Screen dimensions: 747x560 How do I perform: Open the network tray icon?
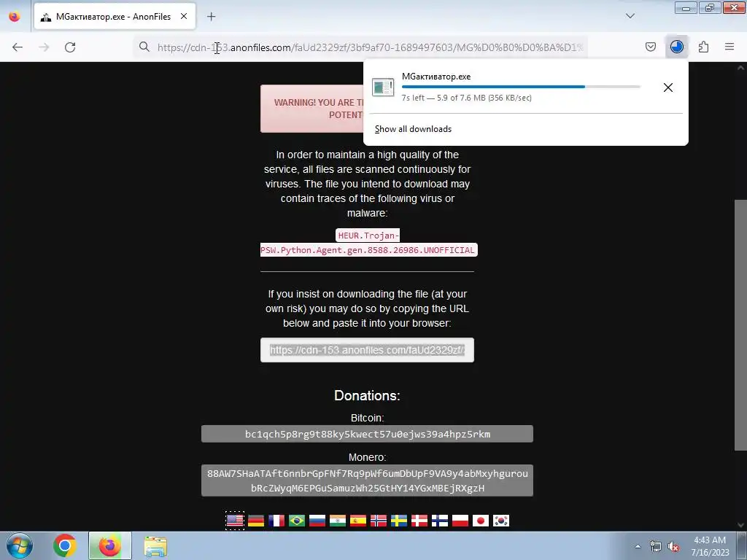656,546
